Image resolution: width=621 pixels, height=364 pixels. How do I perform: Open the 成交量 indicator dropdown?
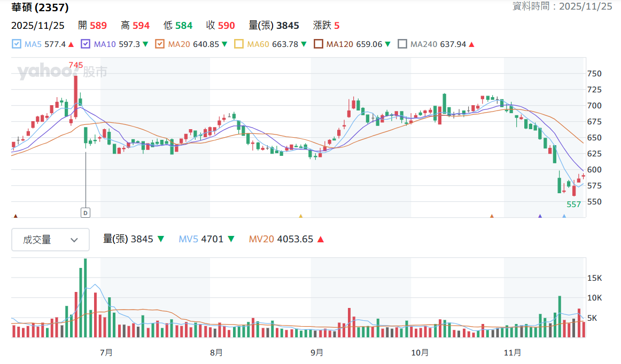tap(50, 240)
